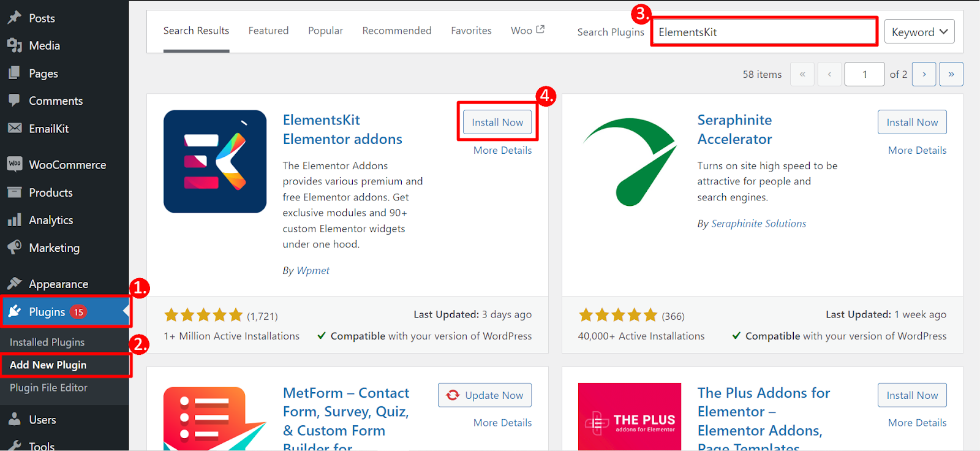Click the '58 items' count text

[x=762, y=74]
